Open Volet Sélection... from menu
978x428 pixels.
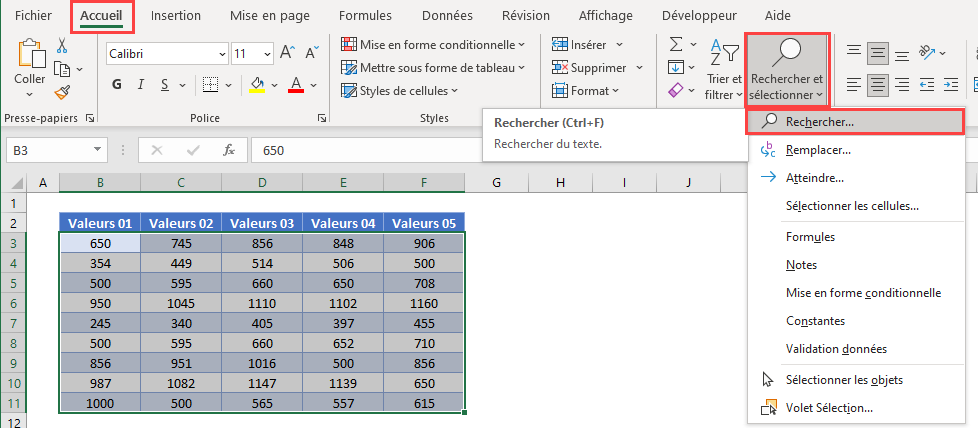(855, 408)
